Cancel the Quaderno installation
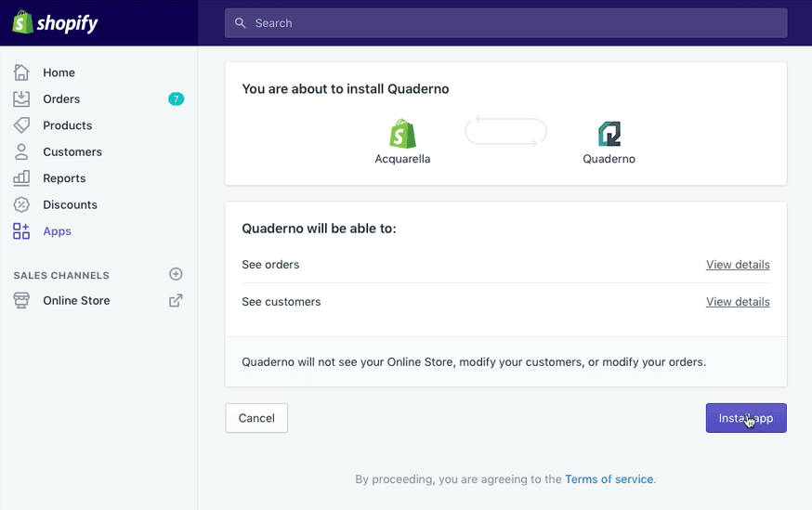This screenshot has width=812, height=510. click(x=256, y=418)
